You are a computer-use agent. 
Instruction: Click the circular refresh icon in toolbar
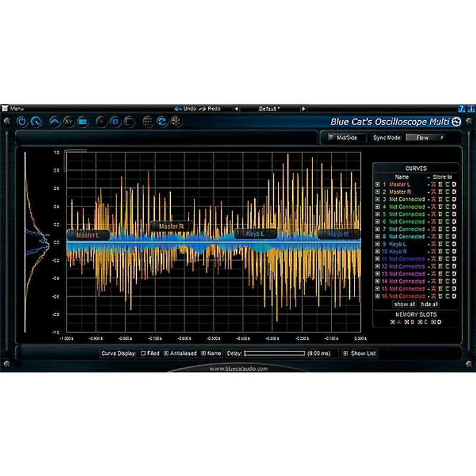pyautogui.click(x=162, y=121)
